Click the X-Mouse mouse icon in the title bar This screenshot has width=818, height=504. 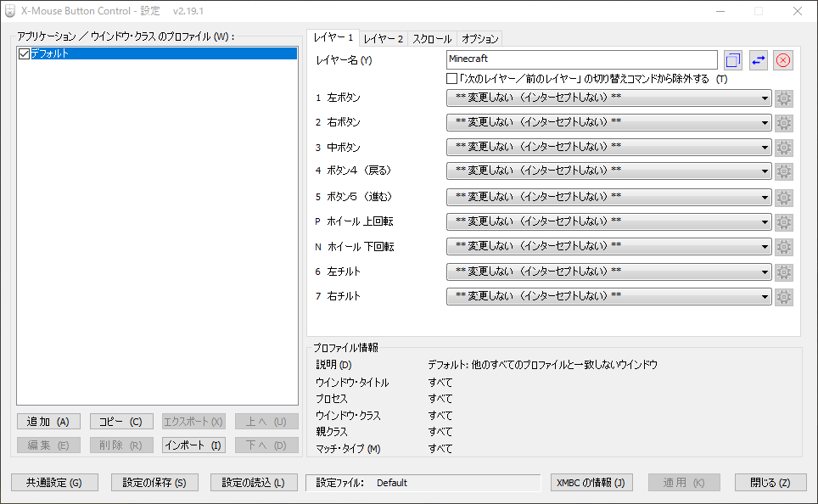click(x=11, y=11)
